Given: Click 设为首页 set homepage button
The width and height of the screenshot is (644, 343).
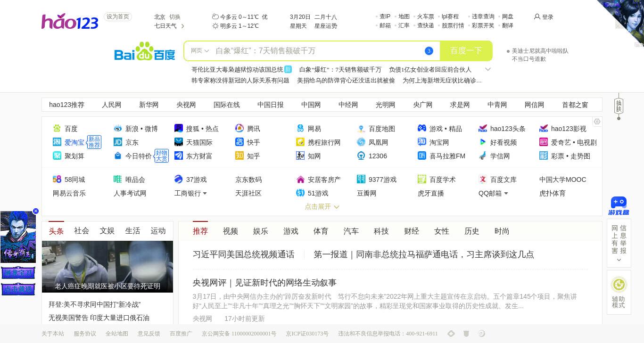Looking at the screenshot, I should pyautogui.click(x=118, y=16).
